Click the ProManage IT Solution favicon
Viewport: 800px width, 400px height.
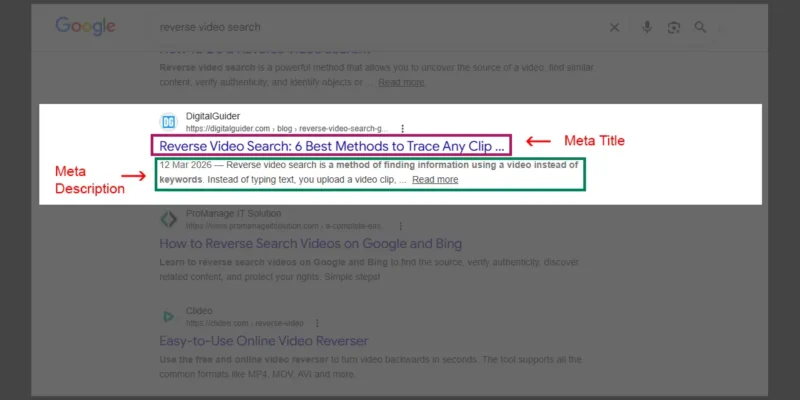168,219
